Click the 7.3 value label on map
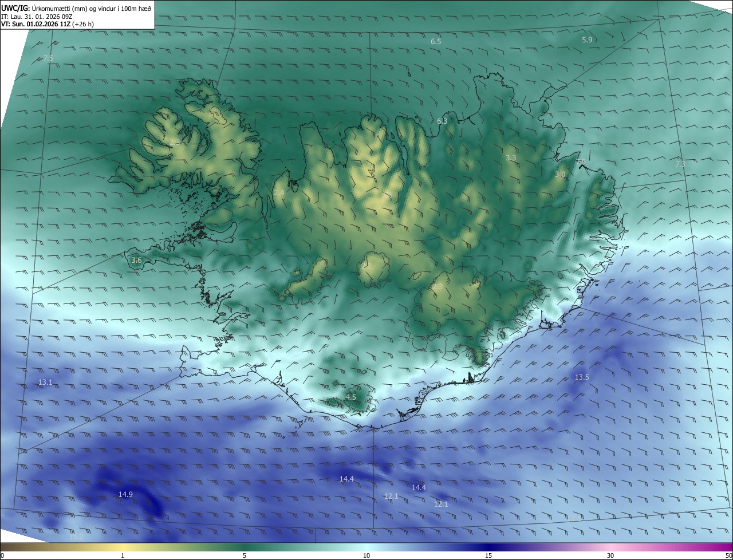 pos(680,164)
